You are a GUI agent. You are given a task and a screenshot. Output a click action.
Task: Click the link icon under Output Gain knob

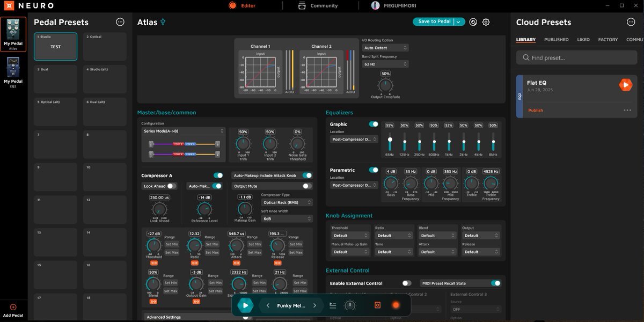pos(196,302)
